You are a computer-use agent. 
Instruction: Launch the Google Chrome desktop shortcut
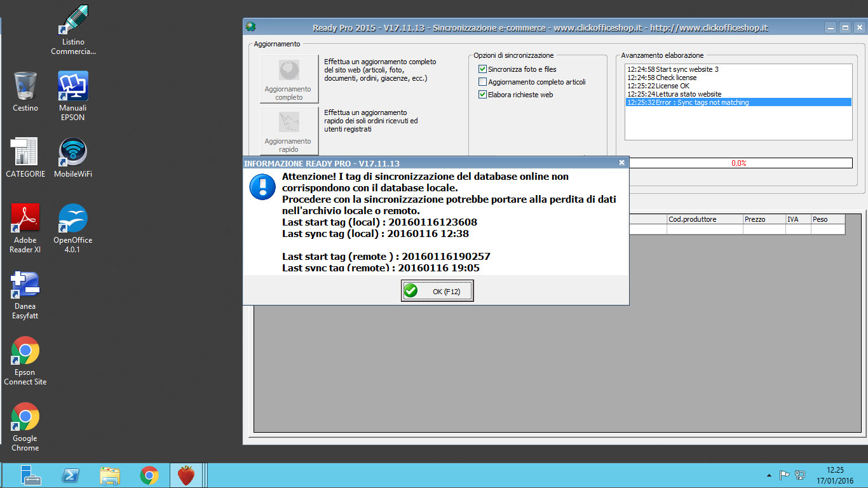[x=25, y=426]
